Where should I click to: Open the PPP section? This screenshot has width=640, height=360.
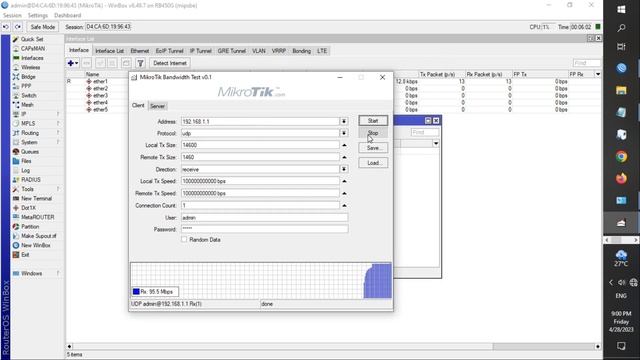[26, 86]
